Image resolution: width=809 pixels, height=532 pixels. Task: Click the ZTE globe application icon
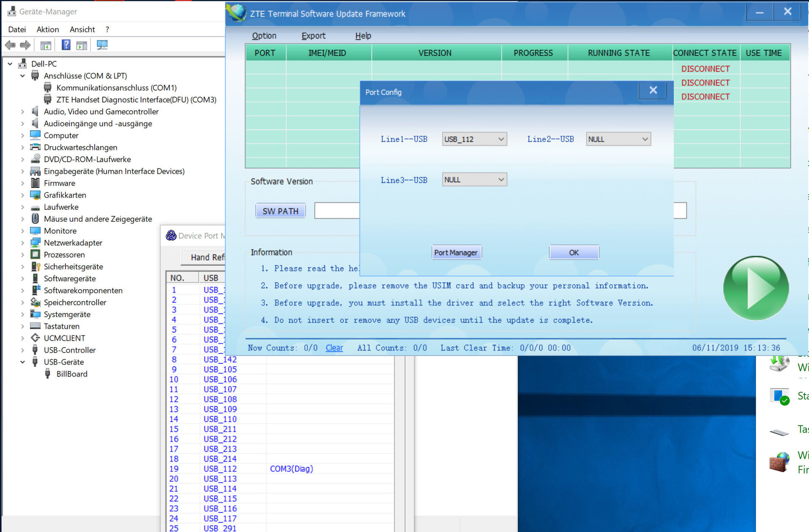(x=236, y=13)
